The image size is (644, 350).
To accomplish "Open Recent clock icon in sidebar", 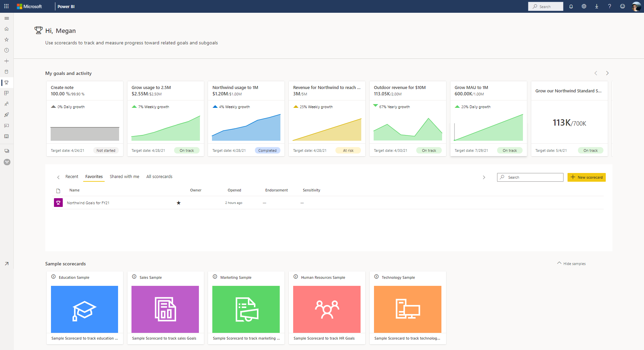I will [7, 50].
